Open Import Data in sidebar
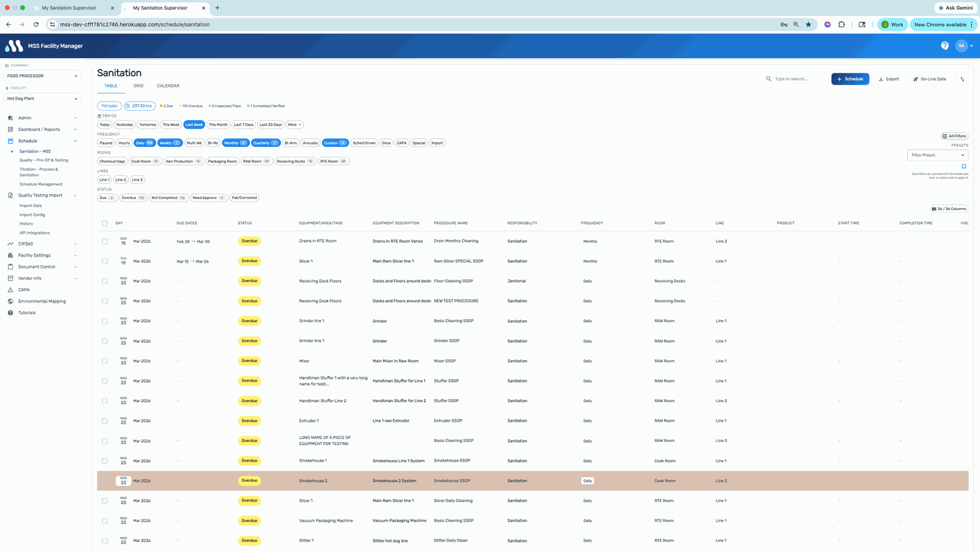This screenshot has height=551, width=980. [31, 206]
